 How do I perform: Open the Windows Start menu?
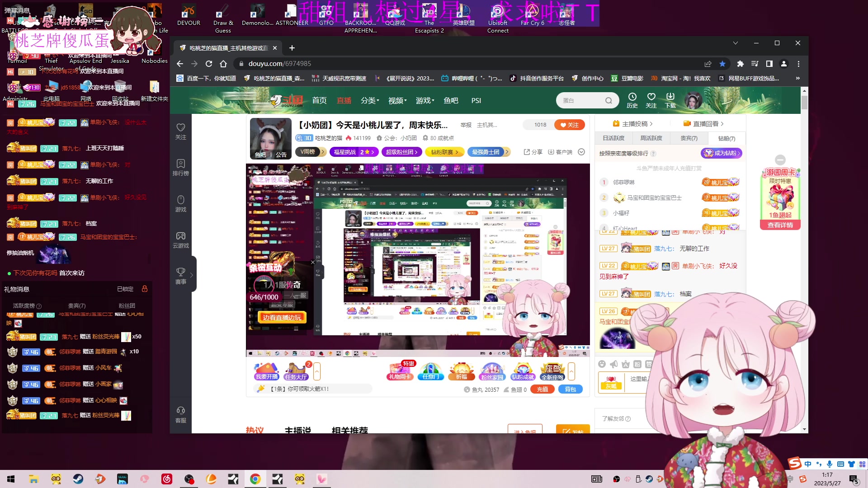click(11, 479)
